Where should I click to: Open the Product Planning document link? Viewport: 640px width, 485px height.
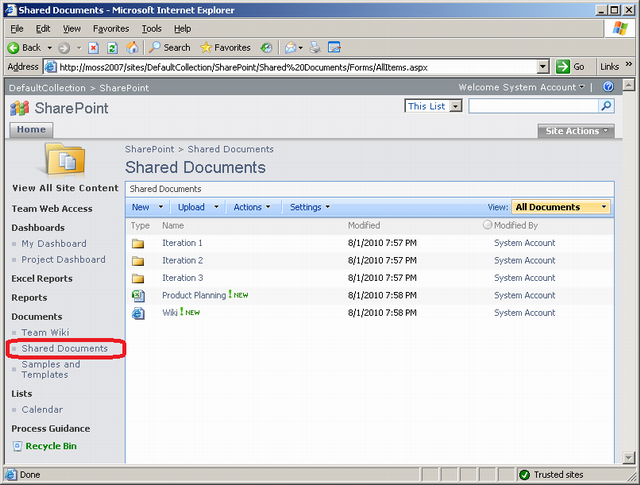pyautogui.click(x=194, y=295)
